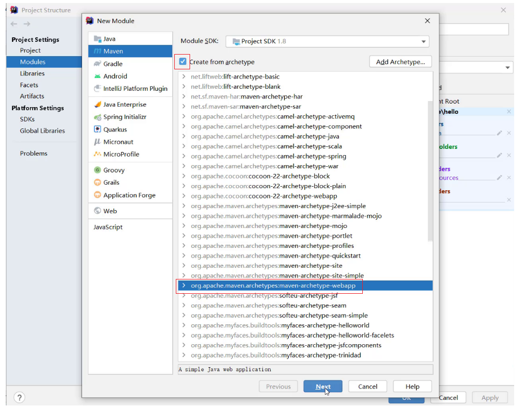Click the archetype list scrollbar
This screenshot has height=409, width=532.
pyautogui.click(x=430, y=171)
